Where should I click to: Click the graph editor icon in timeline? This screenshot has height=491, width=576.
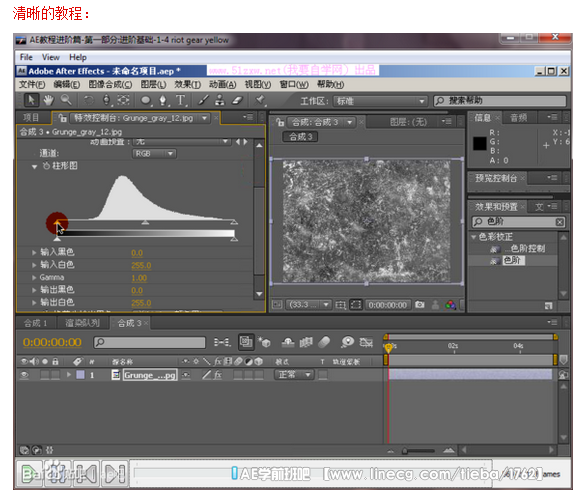pos(366,342)
